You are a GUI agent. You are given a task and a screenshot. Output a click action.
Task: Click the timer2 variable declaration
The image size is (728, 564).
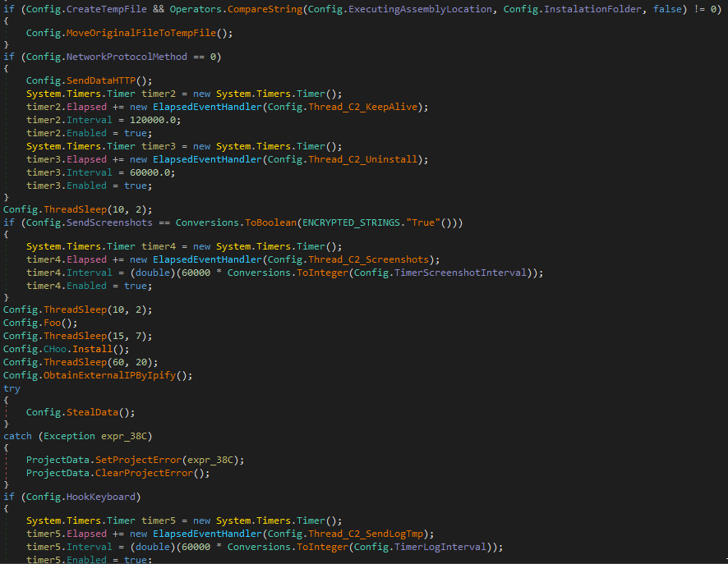click(x=159, y=94)
